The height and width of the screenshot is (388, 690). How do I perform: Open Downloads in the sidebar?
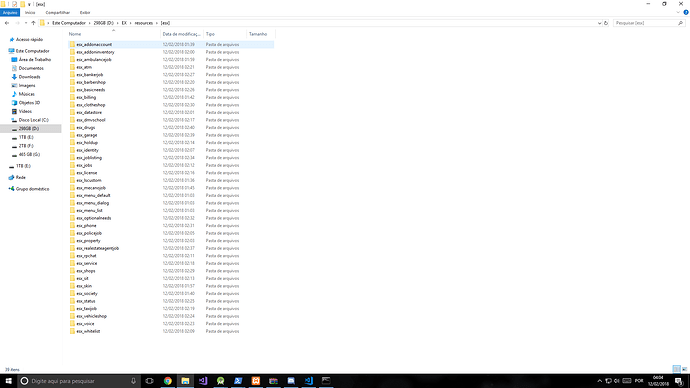[x=29, y=77]
